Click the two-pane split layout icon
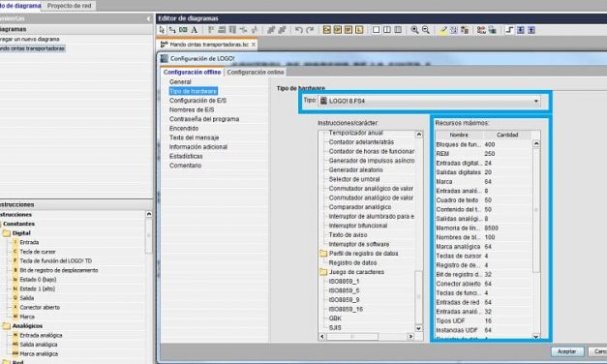 click(386, 30)
